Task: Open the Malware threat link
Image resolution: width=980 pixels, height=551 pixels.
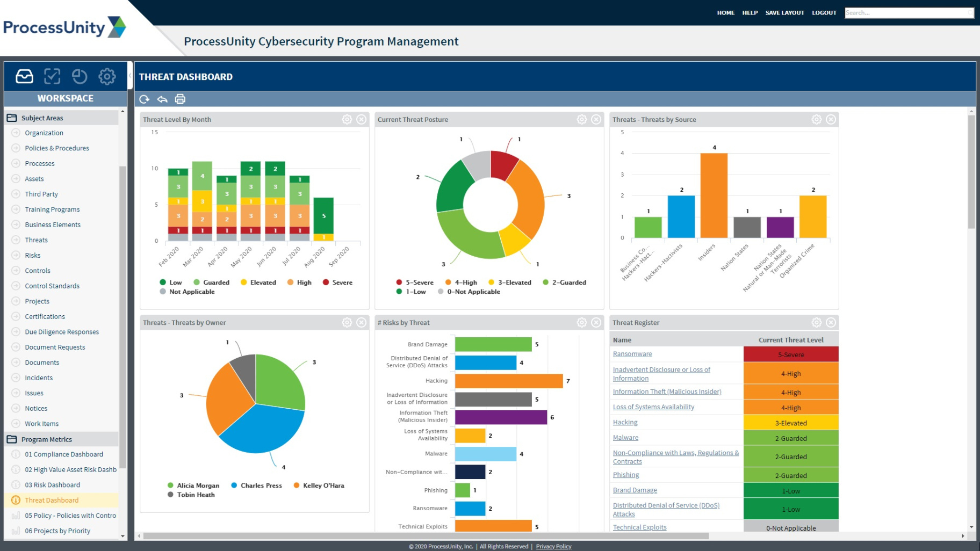Action: click(x=625, y=438)
